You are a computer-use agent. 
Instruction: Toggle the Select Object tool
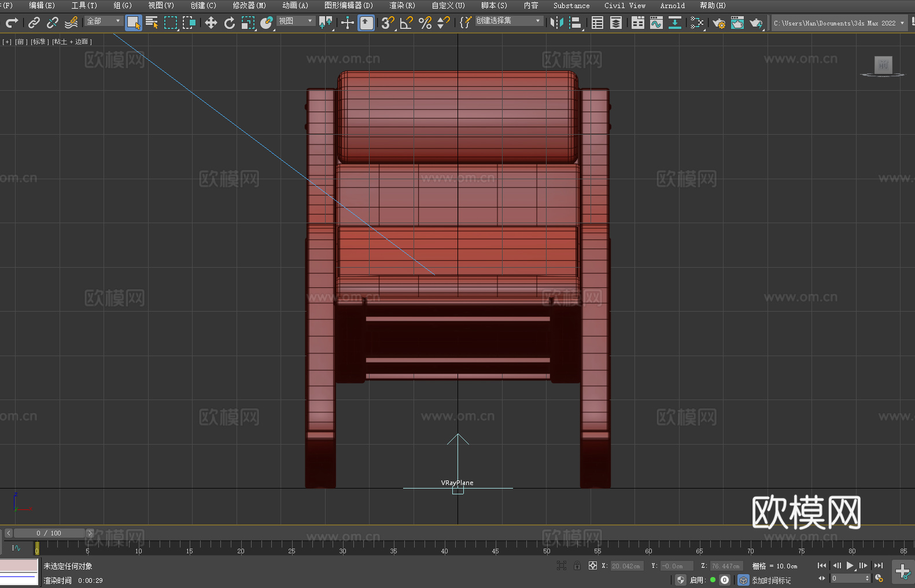tap(134, 23)
